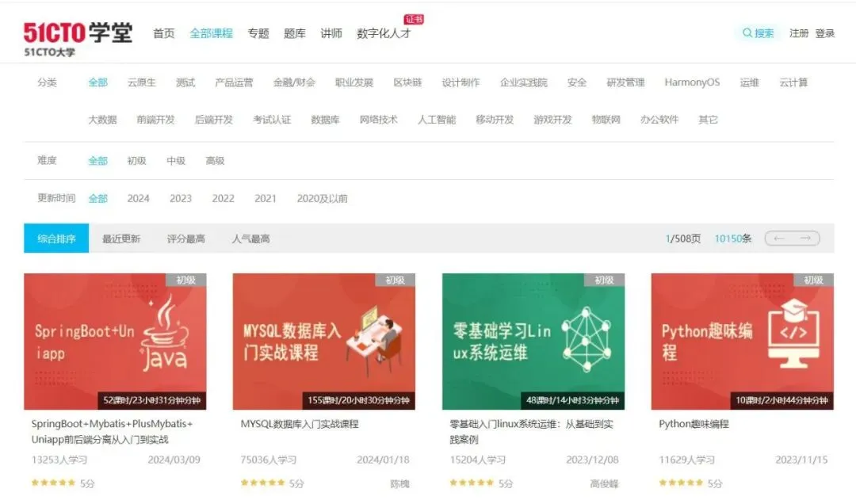Filter category by 产品运营
Viewport: 856px width, 504px height.
click(234, 82)
